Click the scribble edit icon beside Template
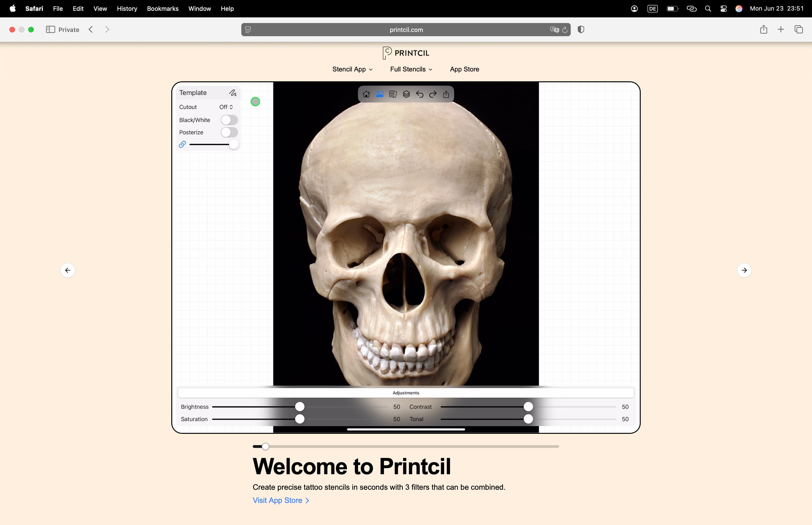The image size is (812, 525). click(x=233, y=93)
